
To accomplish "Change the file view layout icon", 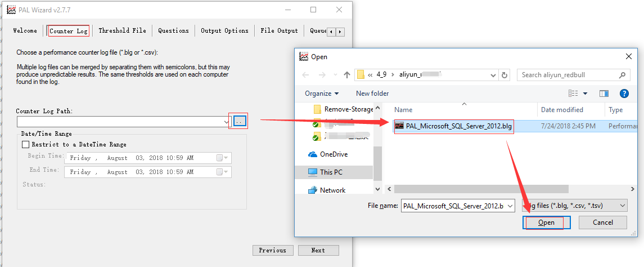I will [x=574, y=94].
